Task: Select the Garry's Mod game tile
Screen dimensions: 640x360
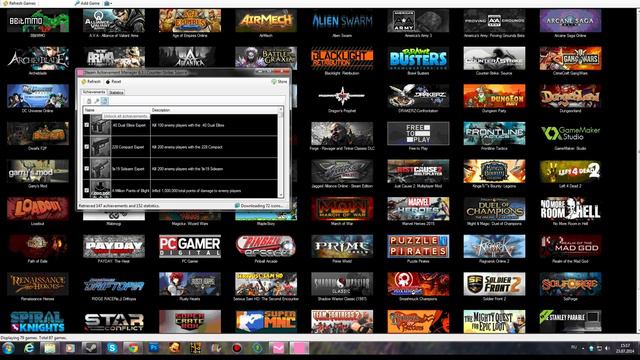Action: point(38,171)
